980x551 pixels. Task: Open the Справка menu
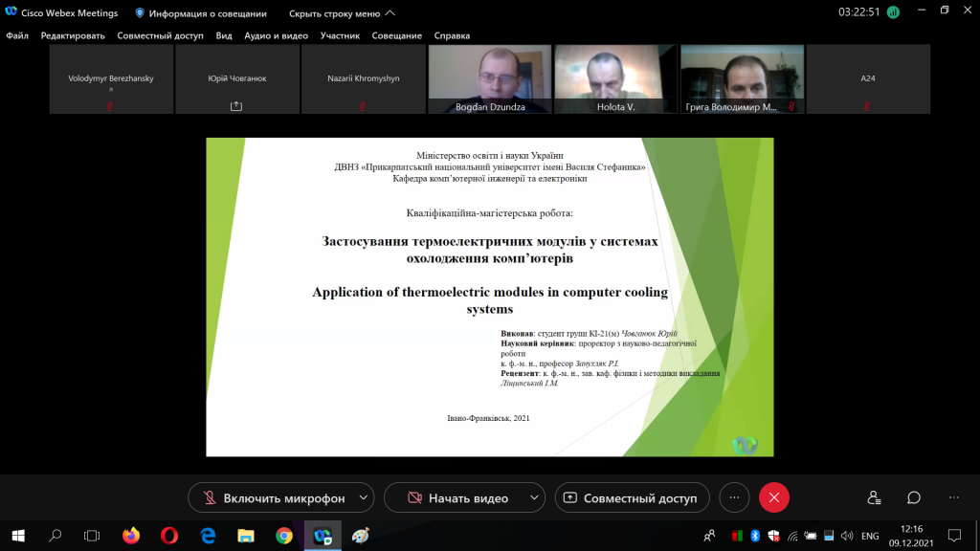click(452, 35)
